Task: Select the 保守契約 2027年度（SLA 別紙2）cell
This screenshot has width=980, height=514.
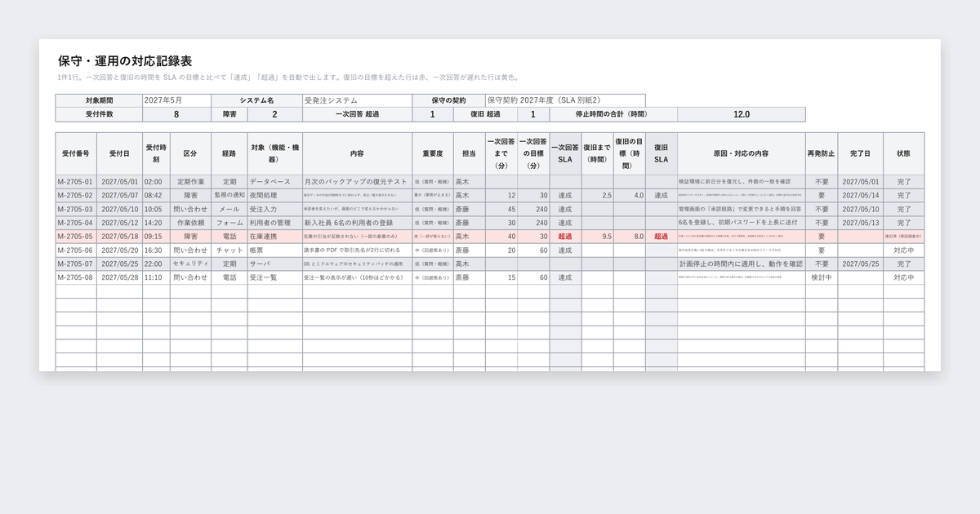Action: [564, 100]
